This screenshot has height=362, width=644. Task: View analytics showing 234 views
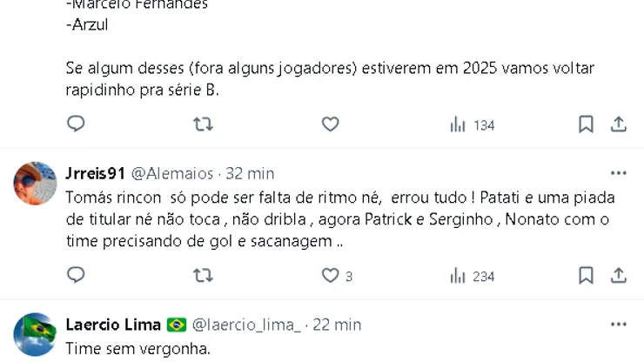pos(472,277)
